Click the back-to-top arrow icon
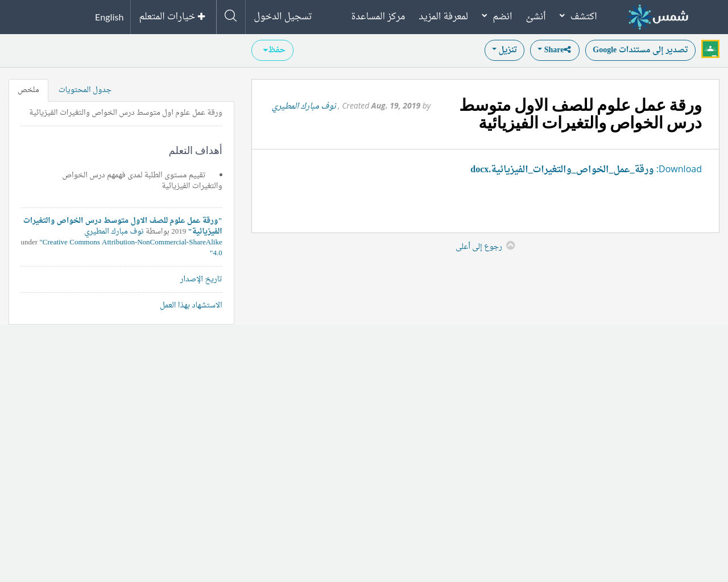 click(x=511, y=246)
